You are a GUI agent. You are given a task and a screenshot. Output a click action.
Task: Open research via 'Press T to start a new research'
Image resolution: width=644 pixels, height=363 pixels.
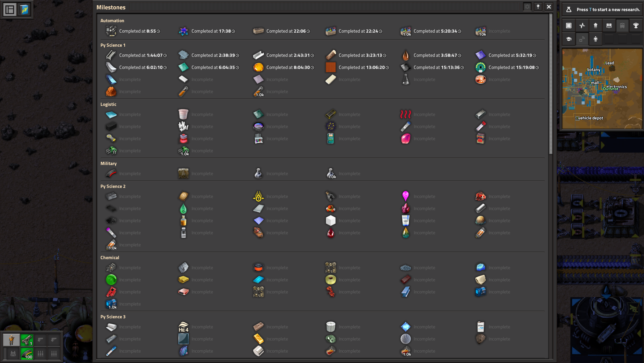[x=608, y=9]
